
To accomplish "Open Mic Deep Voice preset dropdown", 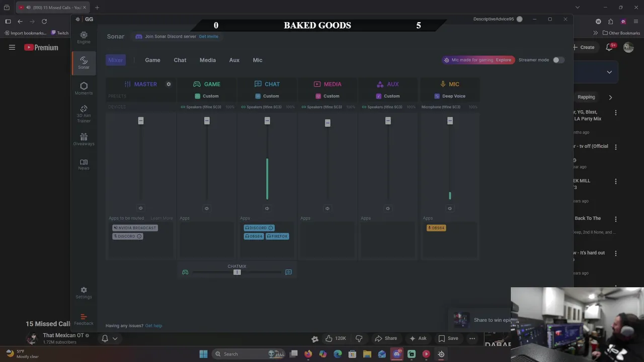I will tap(450, 96).
